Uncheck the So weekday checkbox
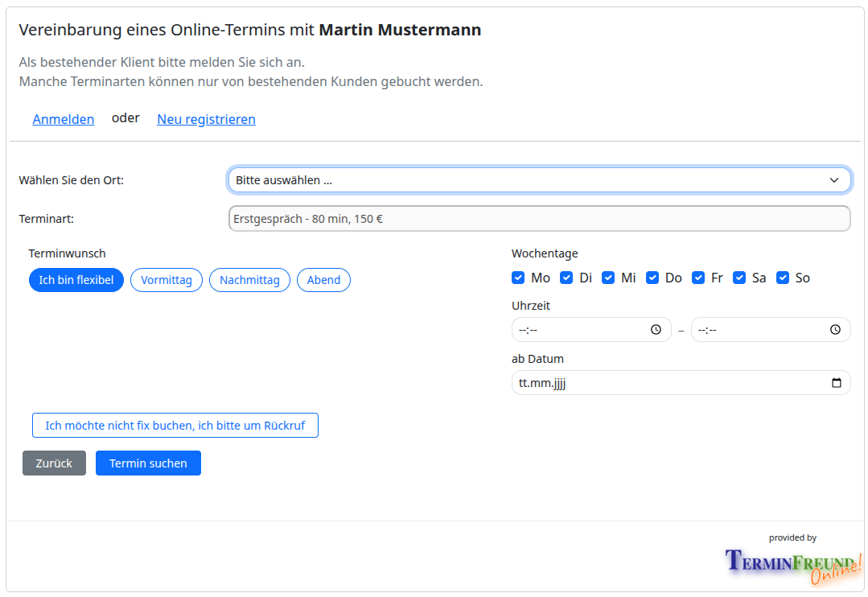The height and width of the screenshot is (597, 868). click(782, 278)
